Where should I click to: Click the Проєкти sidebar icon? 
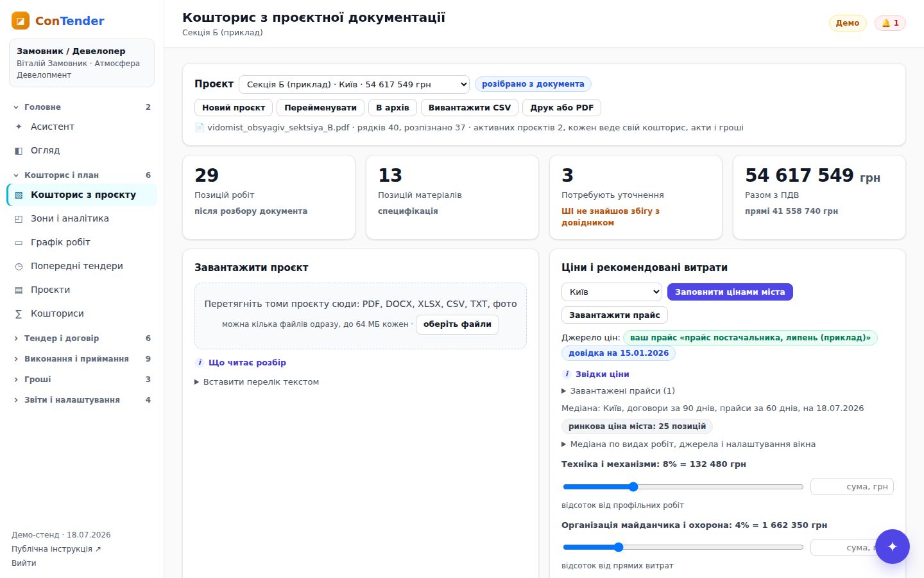pyautogui.click(x=19, y=290)
